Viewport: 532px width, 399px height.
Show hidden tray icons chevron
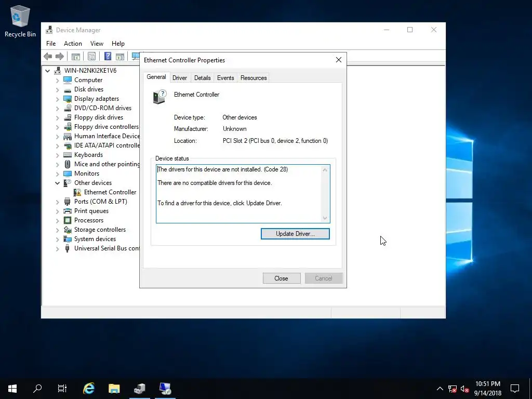coord(440,389)
